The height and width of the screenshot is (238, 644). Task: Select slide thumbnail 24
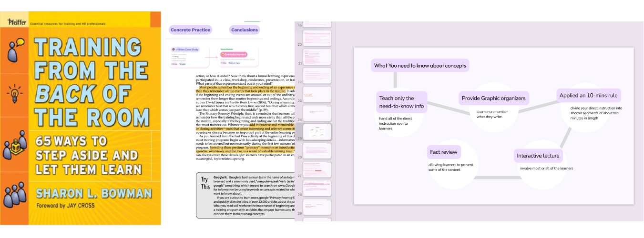tap(318, 113)
